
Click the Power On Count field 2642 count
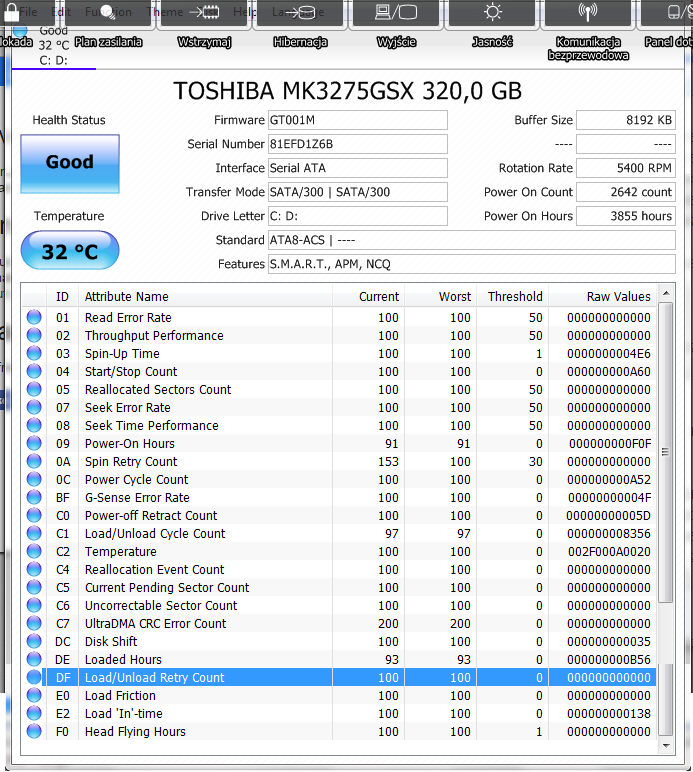(x=626, y=192)
